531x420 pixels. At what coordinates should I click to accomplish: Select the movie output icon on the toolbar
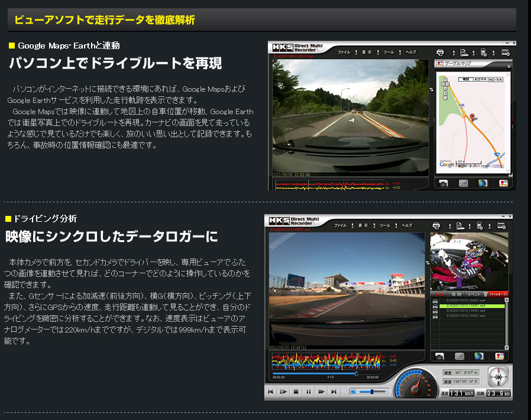(x=505, y=51)
